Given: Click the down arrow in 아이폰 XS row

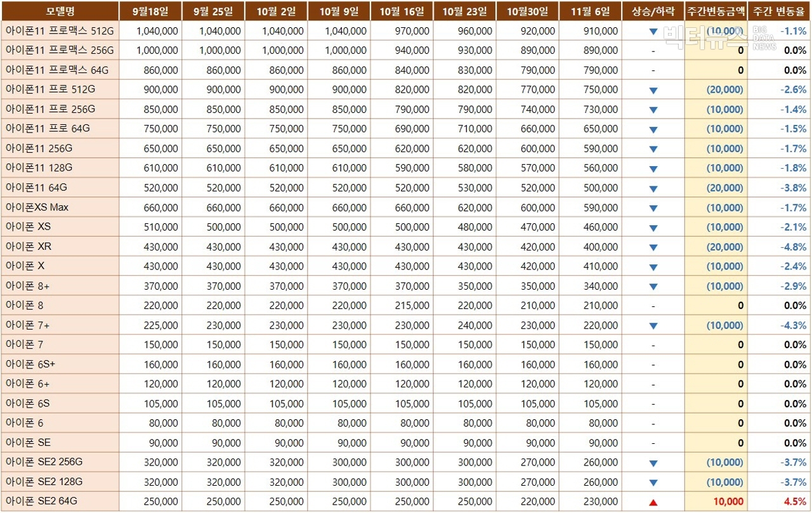Looking at the screenshot, I should (653, 228).
